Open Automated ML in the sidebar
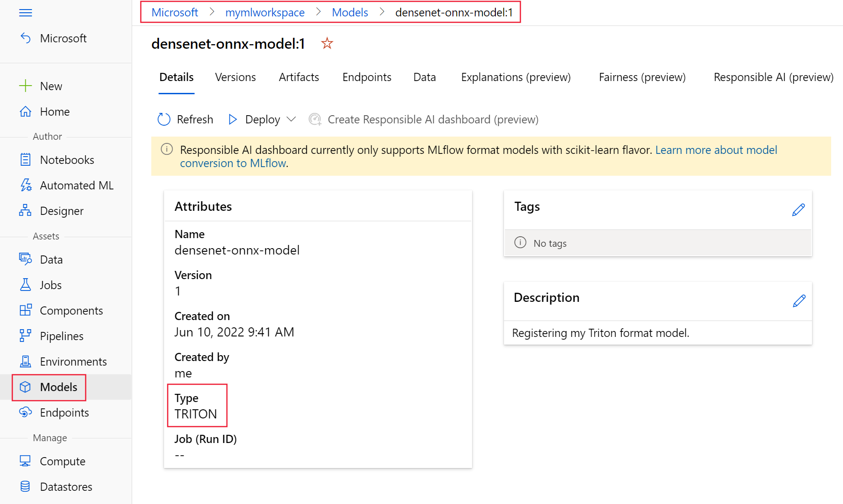Viewport: 843px width, 504px height. [77, 185]
